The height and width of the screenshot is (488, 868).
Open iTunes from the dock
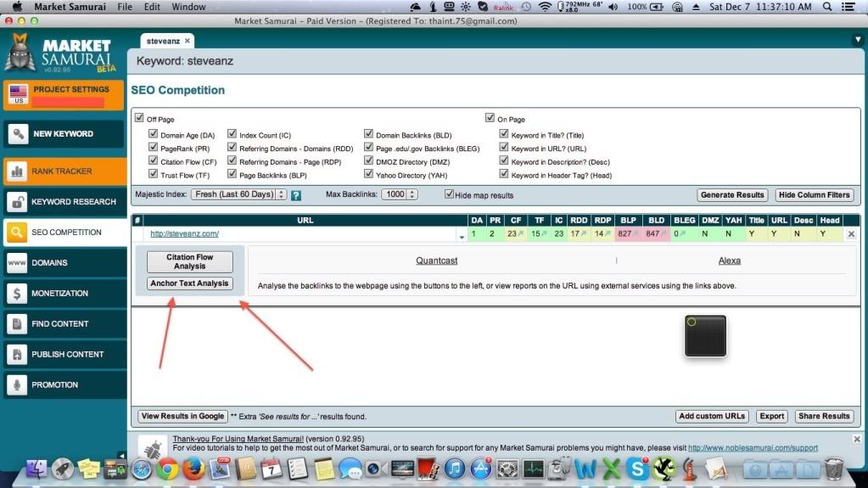[455, 469]
